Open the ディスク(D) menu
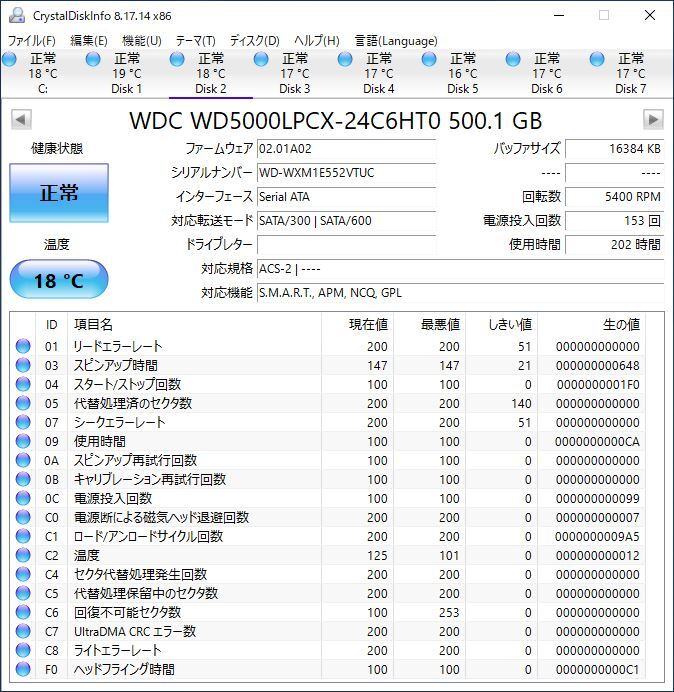Viewport: 674px width, 692px height. click(255, 41)
